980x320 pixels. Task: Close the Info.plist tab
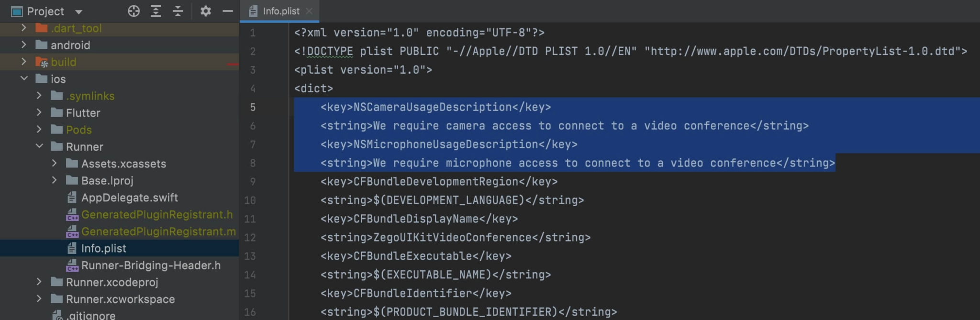tap(309, 11)
